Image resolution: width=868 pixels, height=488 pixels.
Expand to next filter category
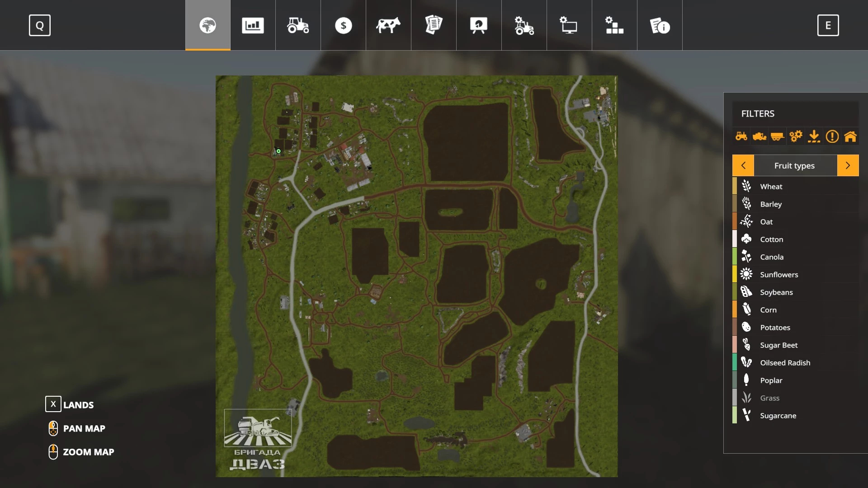point(847,165)
